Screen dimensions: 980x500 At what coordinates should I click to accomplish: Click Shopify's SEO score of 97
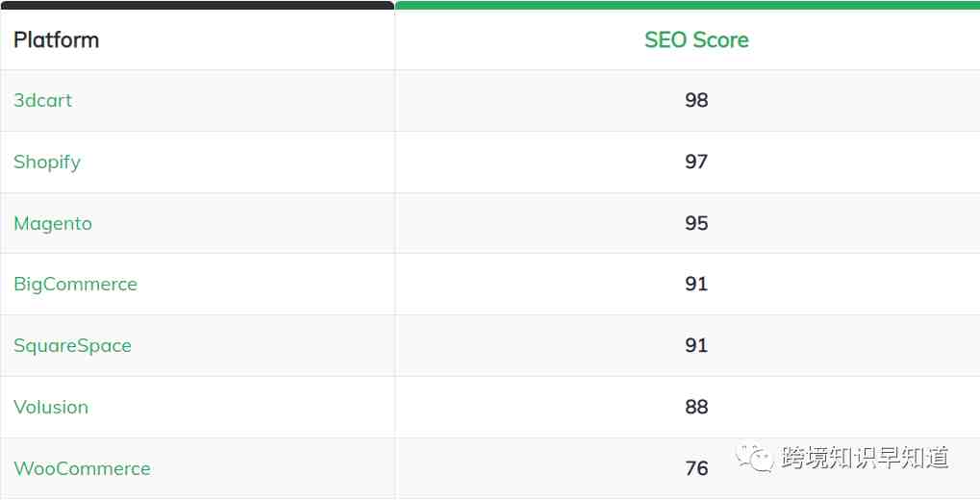[x=696, y=162]
